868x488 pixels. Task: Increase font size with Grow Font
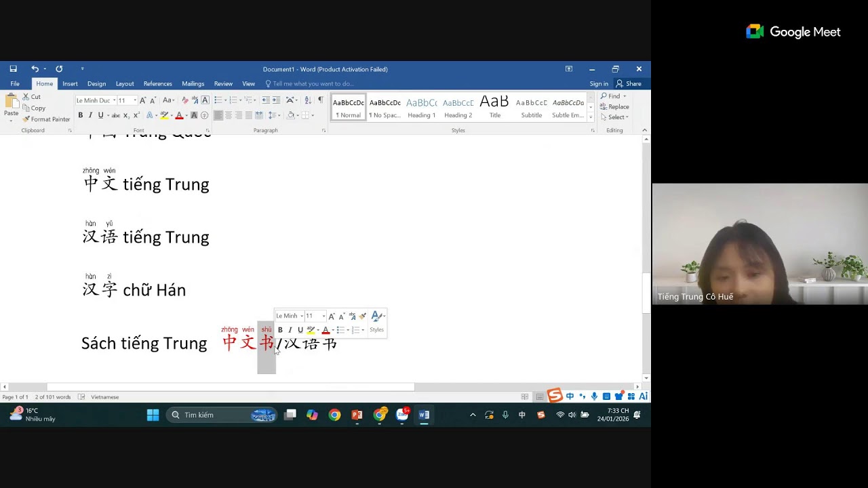tap(142, 100)
